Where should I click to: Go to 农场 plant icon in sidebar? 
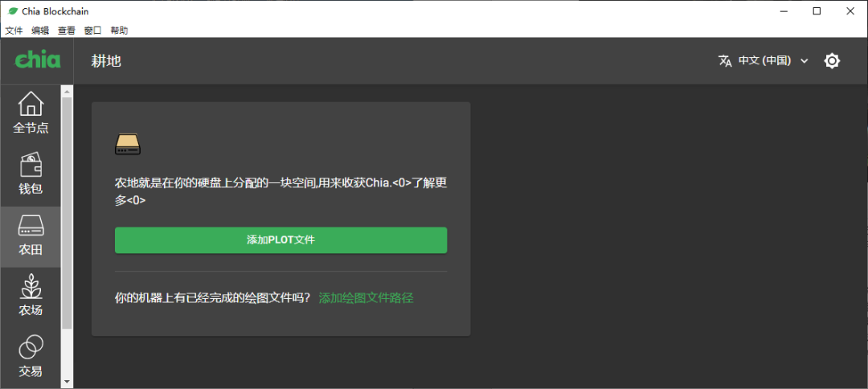pos(31,287)
